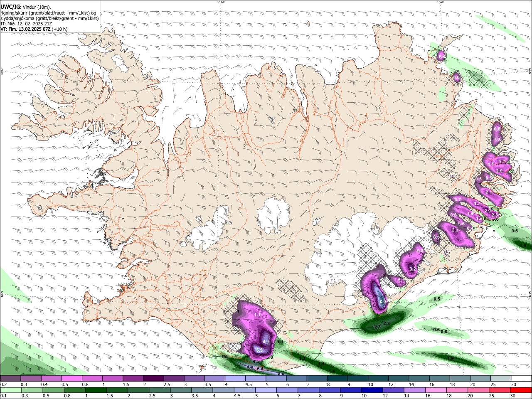The width and height of the screenshot is (532, 399).
Task: Click the '4.1' snowfall value on the map
Action: pos(266,342)
